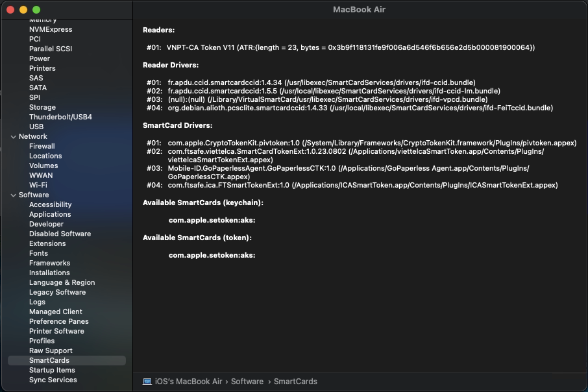
Task: Click the ifd-ccid-lm.bundle 1.5.5 driver line
Action: click(x=323, y=91)
